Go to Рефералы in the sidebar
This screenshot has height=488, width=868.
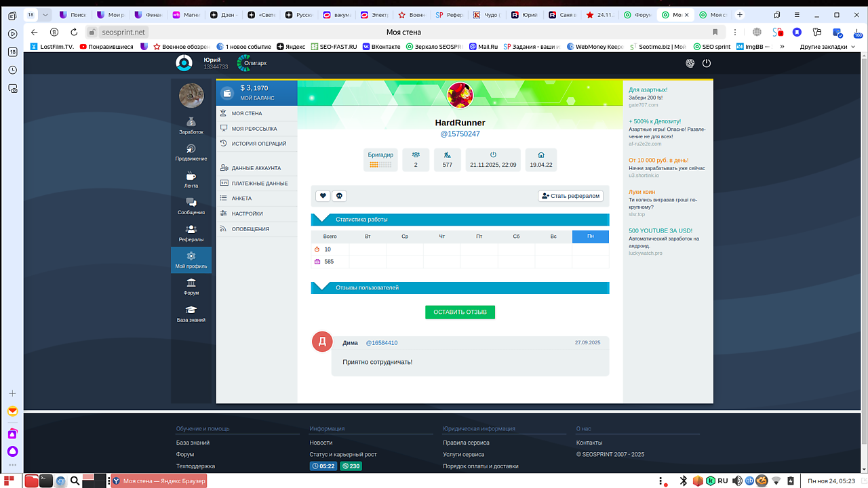tap(191, 233)
